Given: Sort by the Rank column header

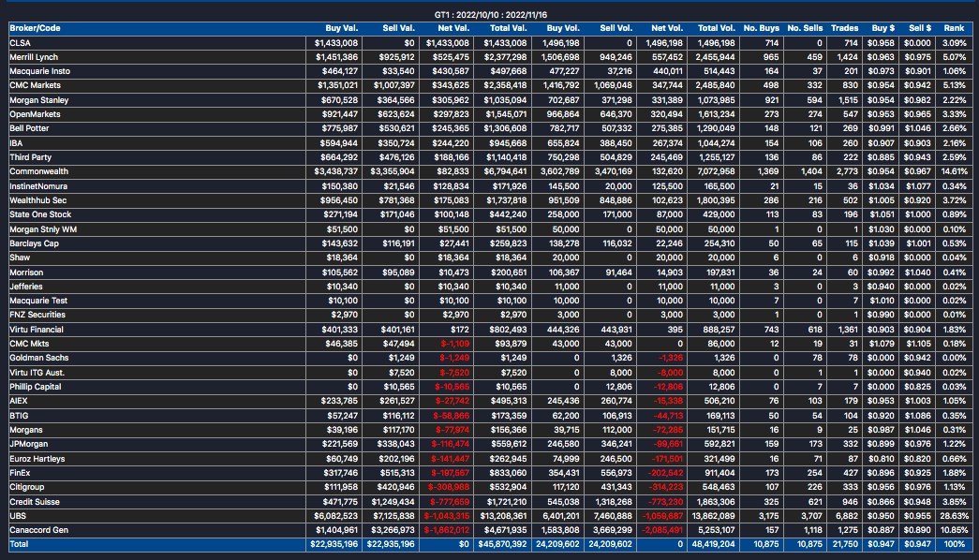Looking at the screenshot, I should [954, 28].
